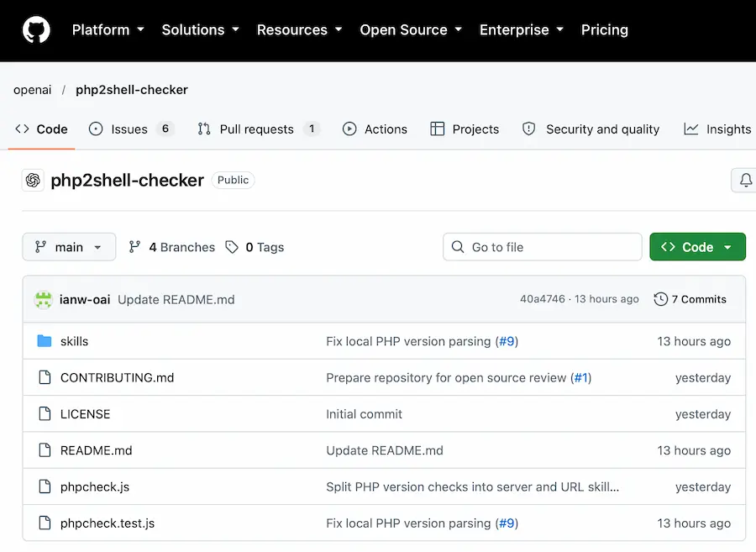Viewport: 756px width, 552px height.
Task: Click the file icon beside phpcheck.js
Action: (x=45, y=486)
